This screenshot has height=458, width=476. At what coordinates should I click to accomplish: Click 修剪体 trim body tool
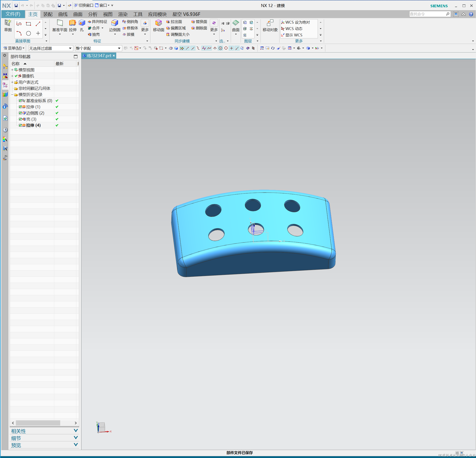pos(130,28)
